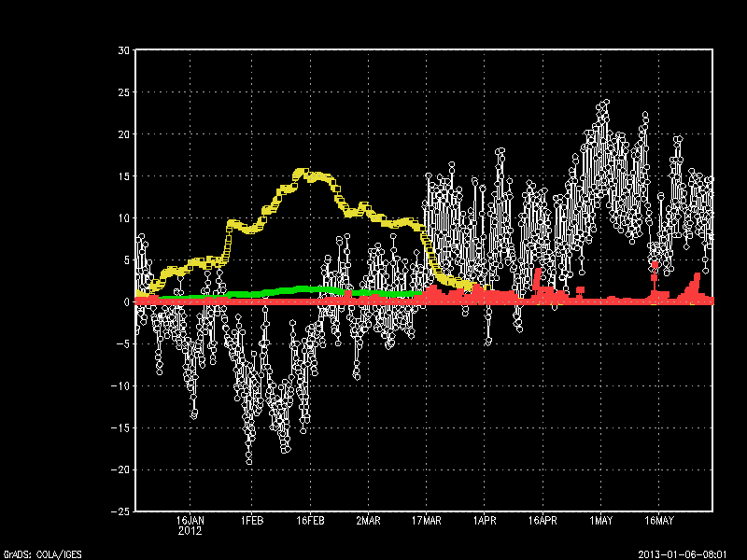Select the 1FEB x-axis label
Viewport: 747px width, 560px height.
coord(251,521)
